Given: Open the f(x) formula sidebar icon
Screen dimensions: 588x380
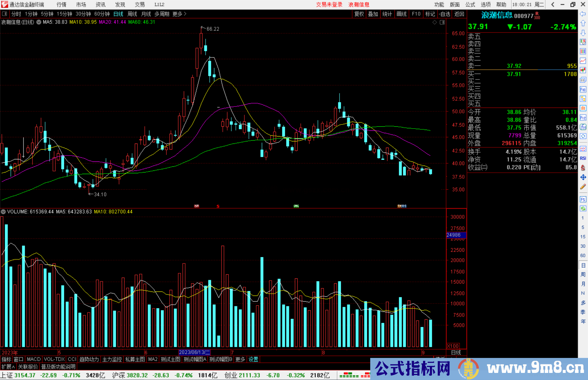Looking at the screenshot, I should point(583,127).
